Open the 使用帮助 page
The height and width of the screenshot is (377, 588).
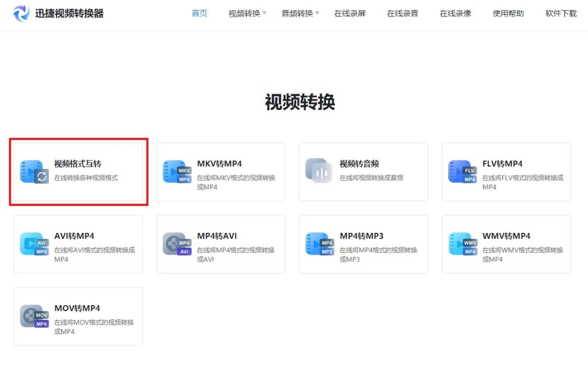tap(508, 14)
